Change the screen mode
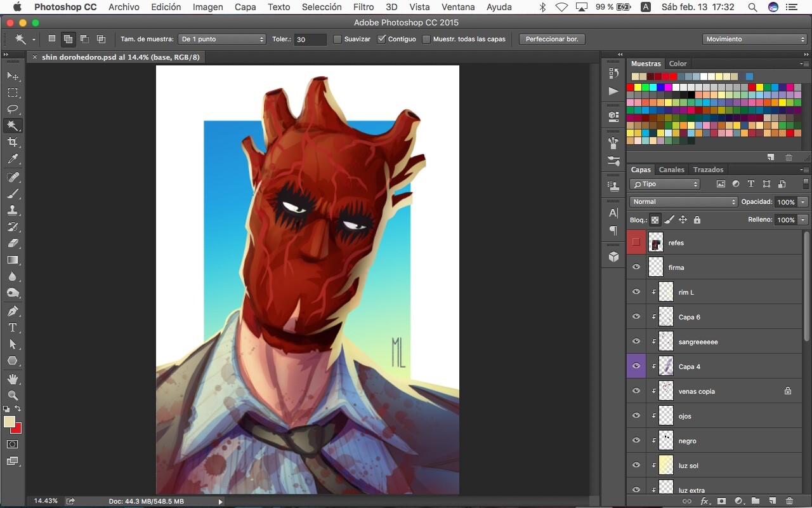The height and width of the screenshot is (508, 812). point(13,461)
